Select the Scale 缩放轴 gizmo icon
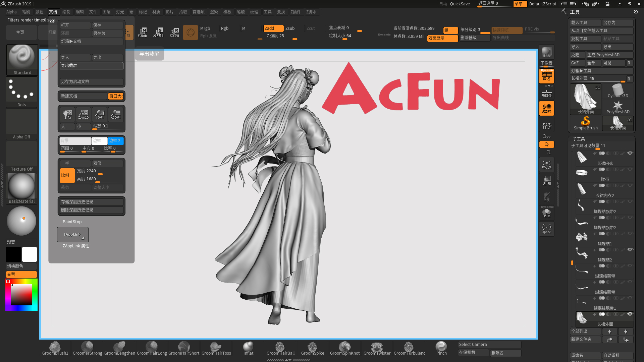The width and height of the screenshot is (644, 362). coord(158,33)
